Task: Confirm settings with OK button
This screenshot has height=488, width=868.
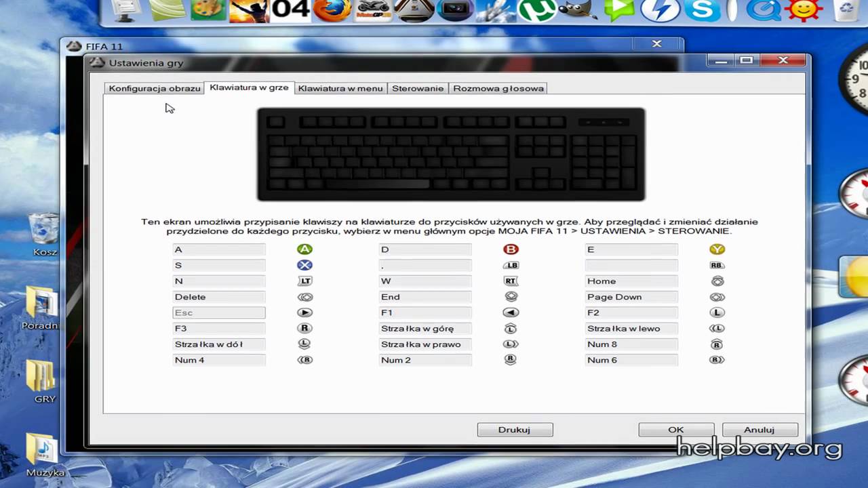Action: pyautogui.click(x=676, y=430)
